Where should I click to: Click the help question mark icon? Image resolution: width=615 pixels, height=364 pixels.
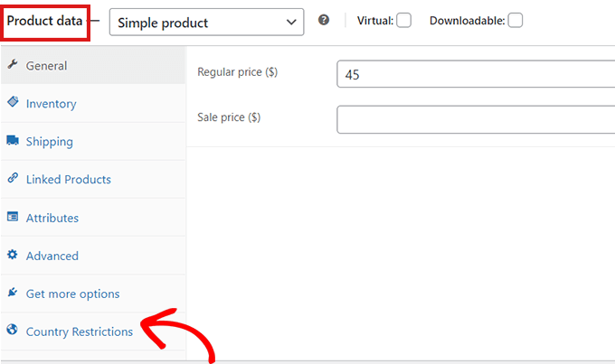click(x=324, y=20)
